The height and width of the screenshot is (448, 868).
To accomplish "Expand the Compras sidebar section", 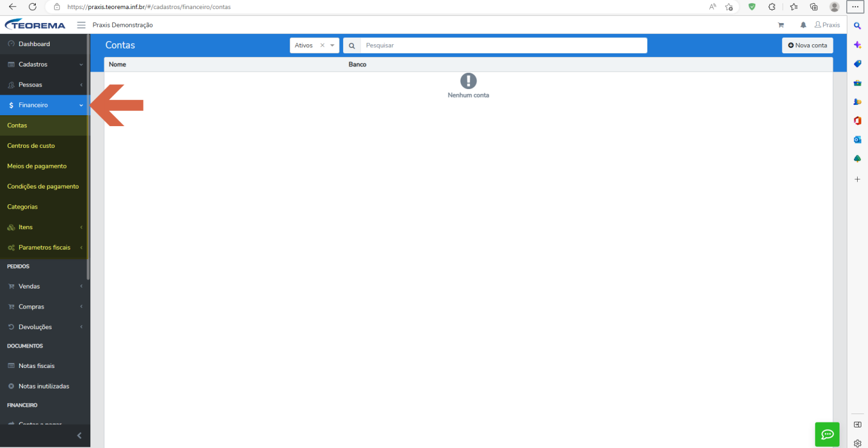I will pos(45,307).
